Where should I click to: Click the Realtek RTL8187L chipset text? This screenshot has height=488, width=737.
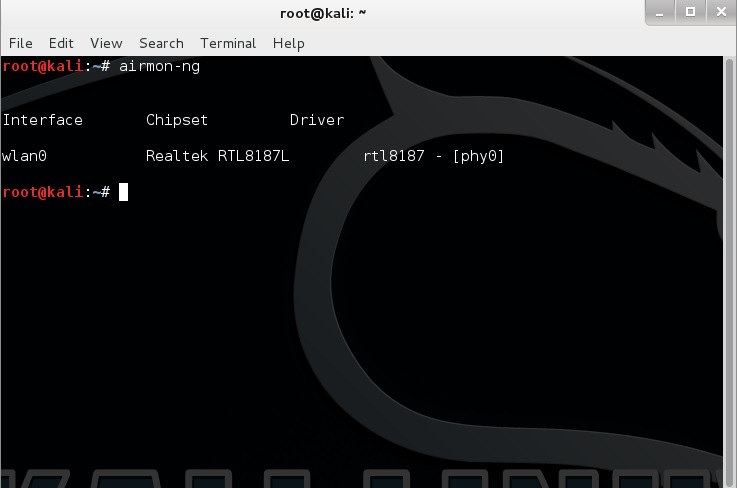[x=217, y=156]
